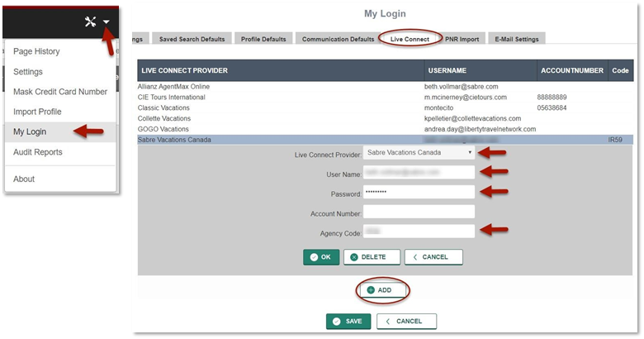Screen dimensions: 644x339
Task: Click andrea.day@libertytravelnetwork.com cell
Action: (480, 129)
